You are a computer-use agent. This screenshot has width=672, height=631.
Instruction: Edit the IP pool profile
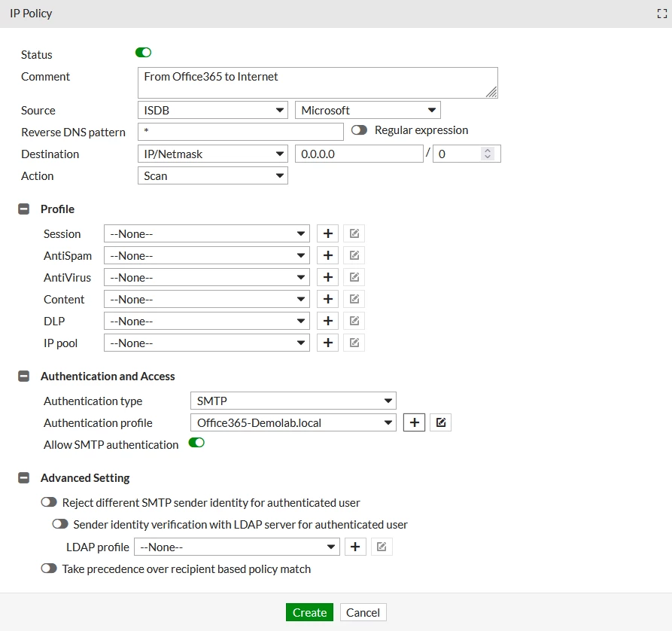coord(354,343)
